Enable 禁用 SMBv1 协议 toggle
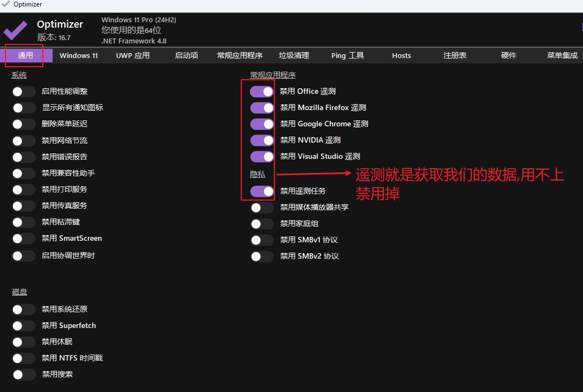 point(262,240)
